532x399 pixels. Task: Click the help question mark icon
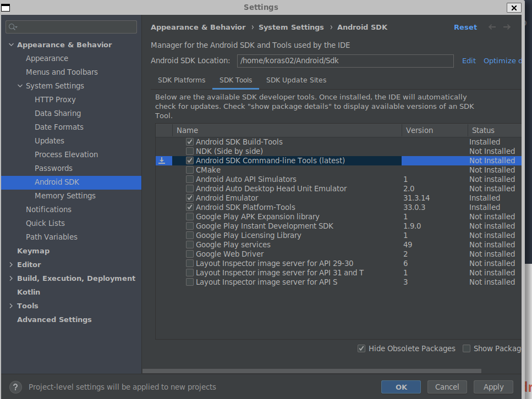pyautogui.click(x=15, y=387)
